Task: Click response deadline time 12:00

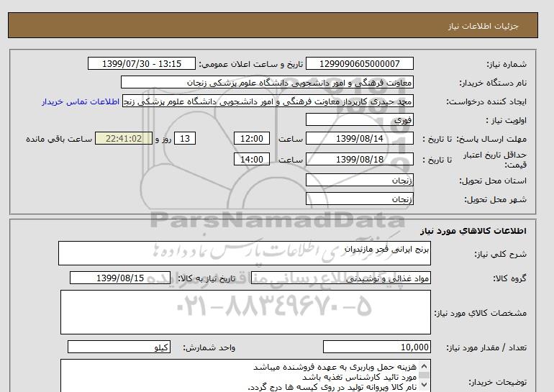Action: click(252, 138)
